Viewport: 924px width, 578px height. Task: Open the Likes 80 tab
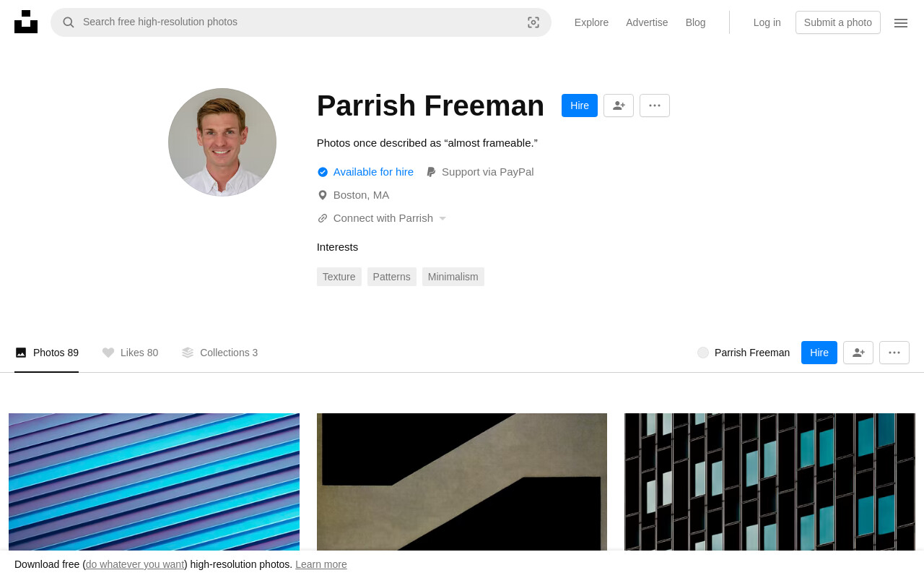click(x=130, y=353)
